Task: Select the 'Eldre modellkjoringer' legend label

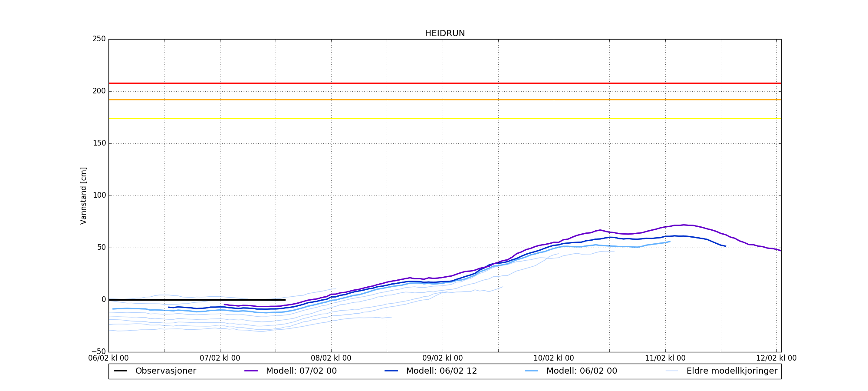Action: pos(732,371)
